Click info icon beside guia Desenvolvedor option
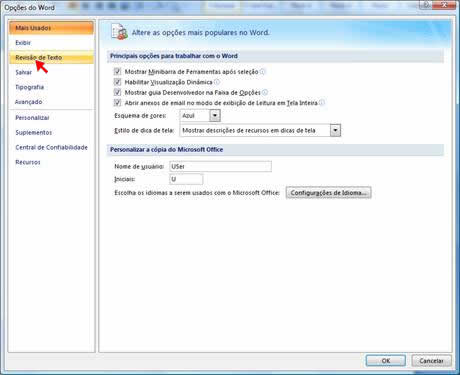Image resolution: width=460 pixels, height=375 pixels. coord(265,92)
